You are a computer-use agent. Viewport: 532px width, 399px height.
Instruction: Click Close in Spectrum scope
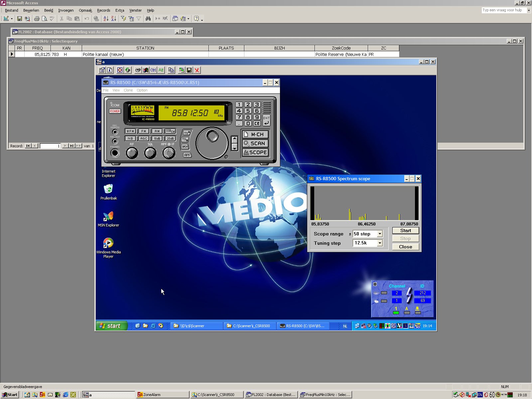(406, 247)
